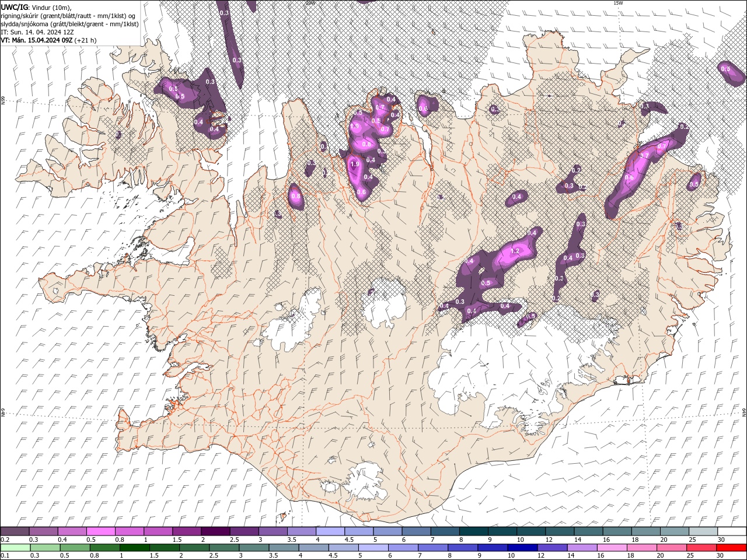
Task: Click the darkest green 1 swatch in bottom legend row
Action: [x=134, y=548]
